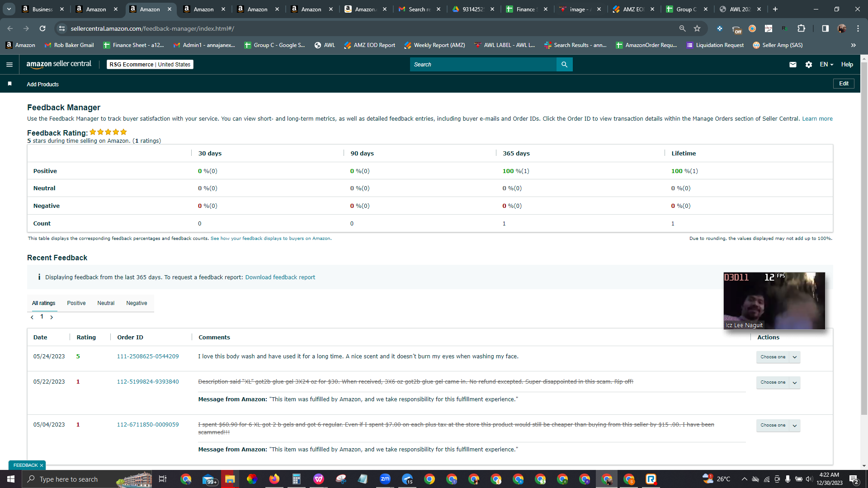
Task: Click the webcam overlay thumbnail
Action: click(774, 301)
